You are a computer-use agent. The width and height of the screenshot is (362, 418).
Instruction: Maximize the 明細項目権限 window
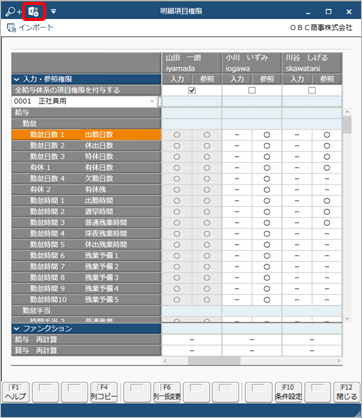point(328,12)
